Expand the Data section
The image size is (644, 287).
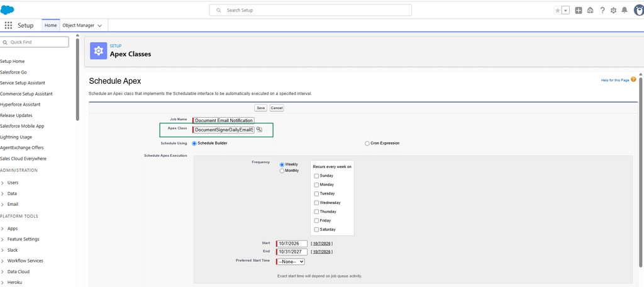pos(3,194)
